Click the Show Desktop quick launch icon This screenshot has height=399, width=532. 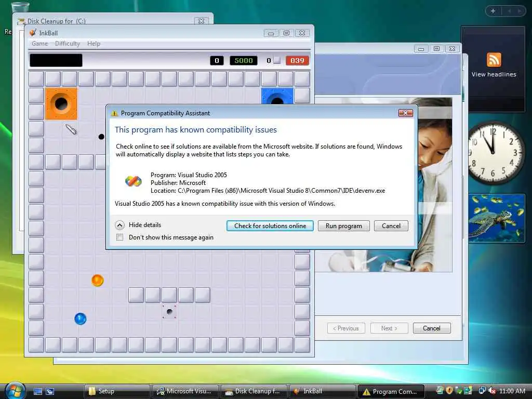pyautogui.click(x=37, y=391)
